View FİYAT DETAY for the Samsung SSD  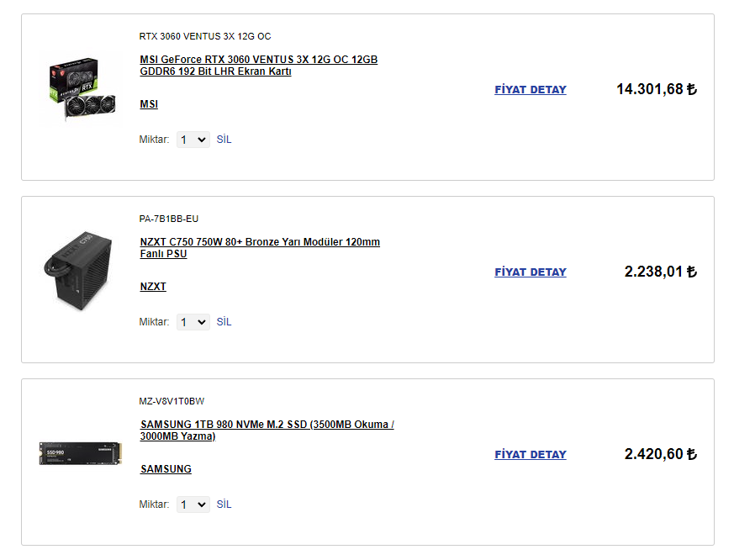(531, 455)
